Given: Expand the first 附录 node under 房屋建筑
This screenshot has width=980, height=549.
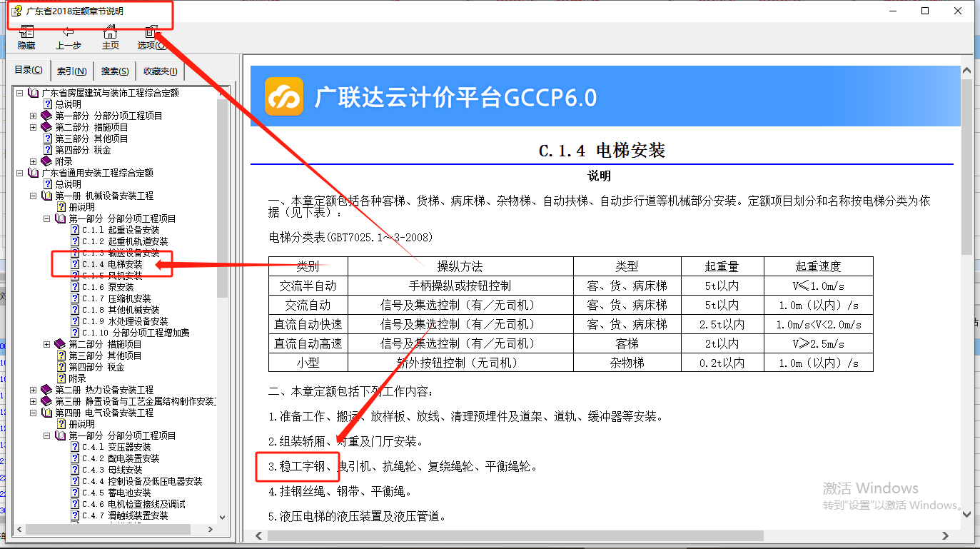Looking at the screenshot, I should [x=34, y=161].
